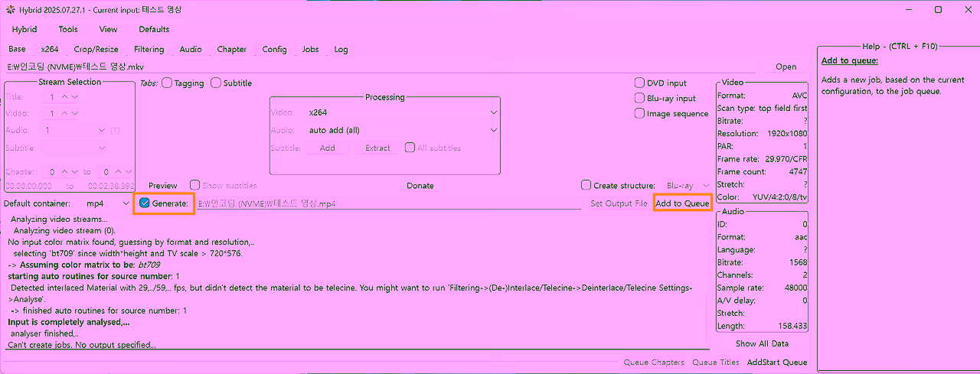Switch to the Config tab
This screenshot has height=374, width=980.
tap(274, 49)
